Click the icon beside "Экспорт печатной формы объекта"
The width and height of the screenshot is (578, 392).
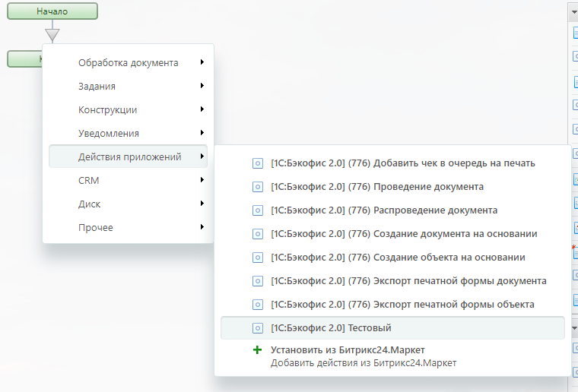pyautogui.click(x=258, y=305)
